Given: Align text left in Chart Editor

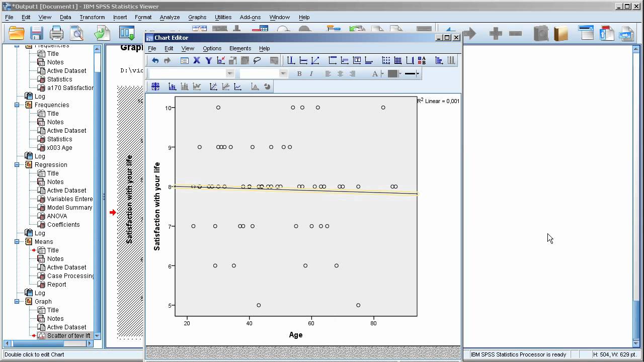Looking at the screenshot, I should (328, 73).
